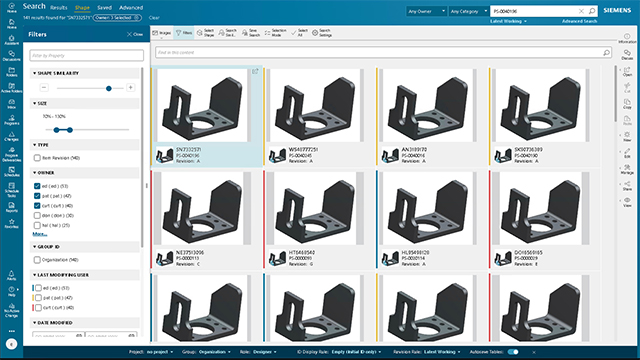Check ed (ed) under Last Modifying User
640x360 pixels.
pyautogui.click(x=38, y=288)
